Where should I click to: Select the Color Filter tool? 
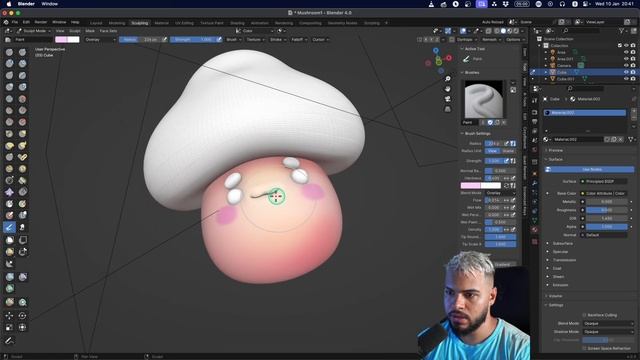tap(9, 289)
